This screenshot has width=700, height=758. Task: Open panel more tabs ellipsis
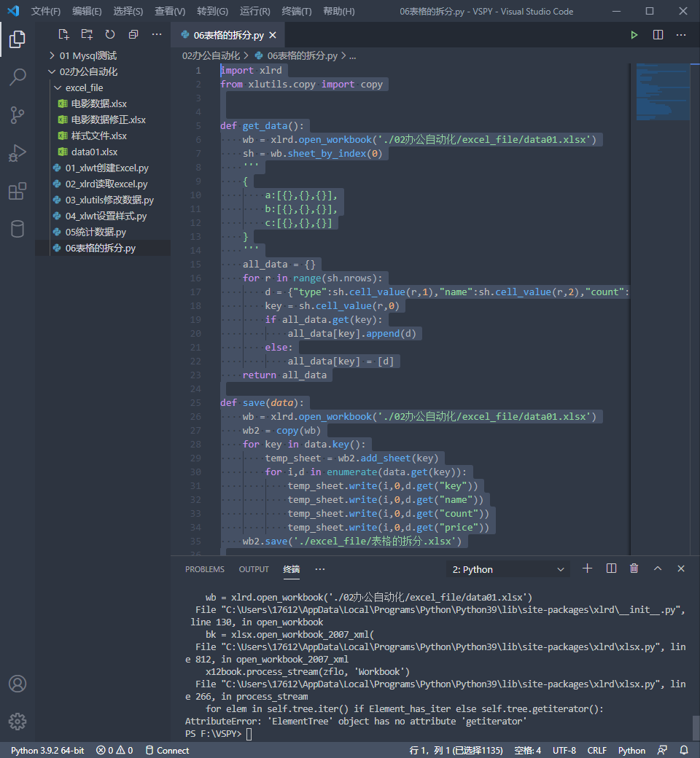pos(320,569)
